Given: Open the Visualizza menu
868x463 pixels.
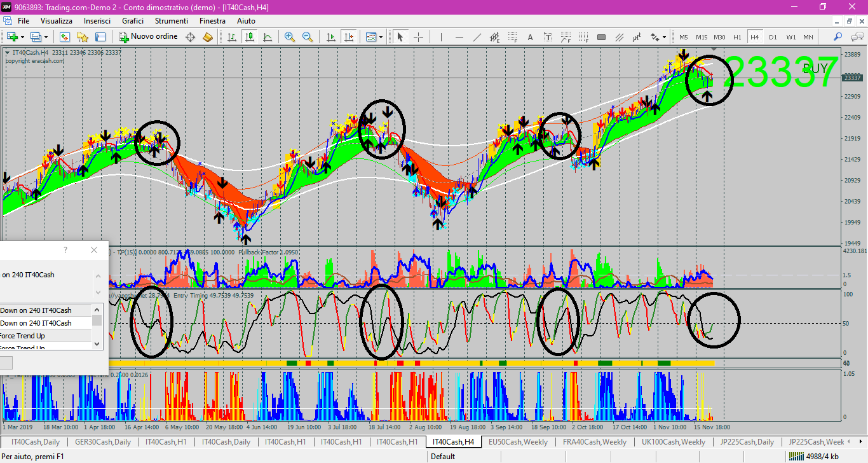Looking at the screenshot, I should (57, 21).
